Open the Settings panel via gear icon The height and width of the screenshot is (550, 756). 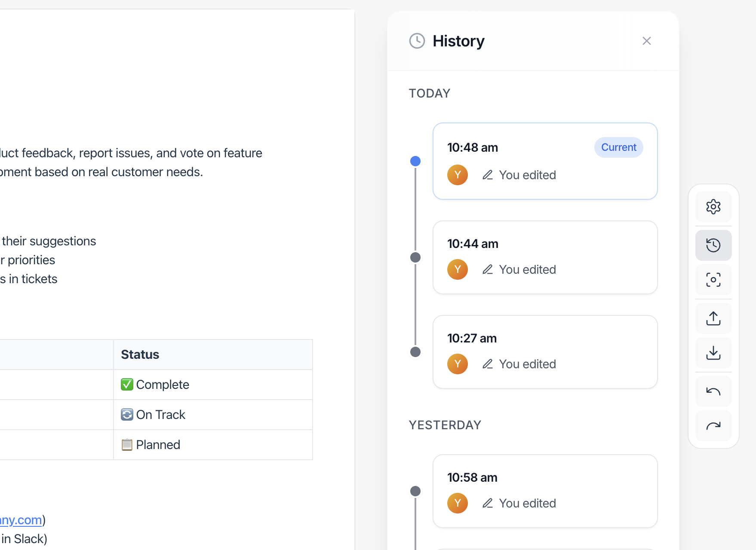[713, 207]
